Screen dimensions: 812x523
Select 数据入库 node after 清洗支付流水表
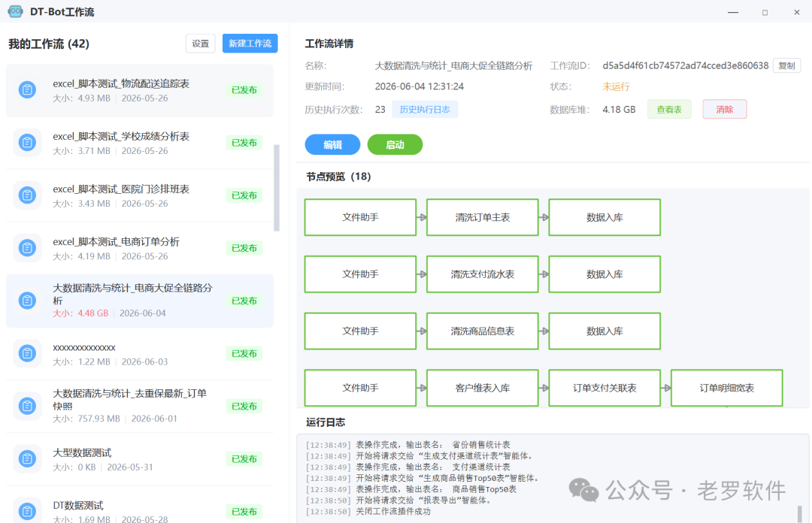click(604, 274)
